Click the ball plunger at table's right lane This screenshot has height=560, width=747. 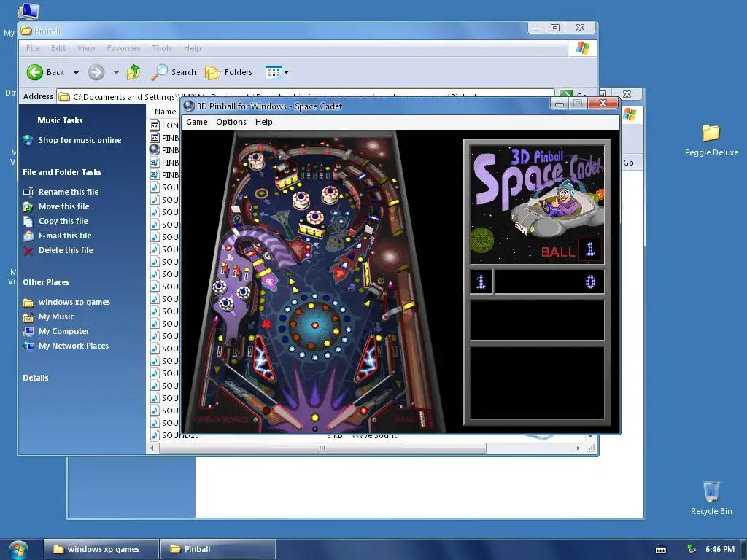(422, 418)
